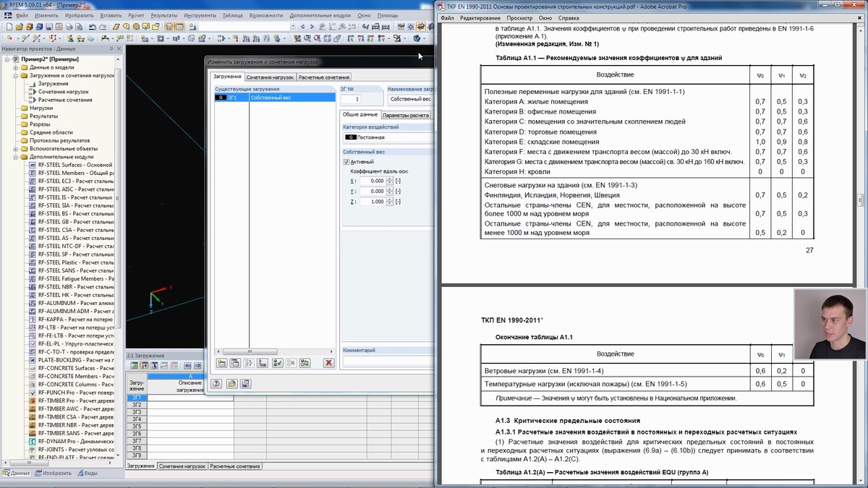Click the save floppy icon at dialog bottom
Image resolution: width=868 pixels, height=488 pixels.
pos(246,384)
